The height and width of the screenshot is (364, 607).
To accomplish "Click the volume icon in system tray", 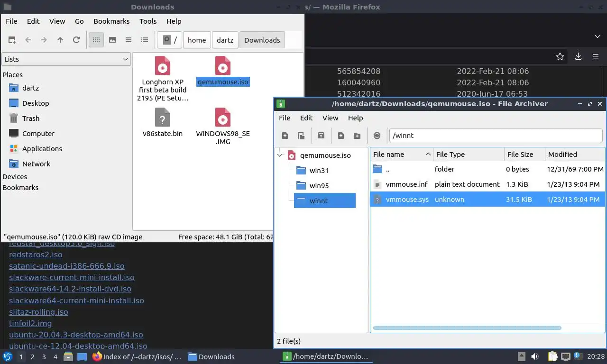I will pyautogui.click(x=535, y=357).
